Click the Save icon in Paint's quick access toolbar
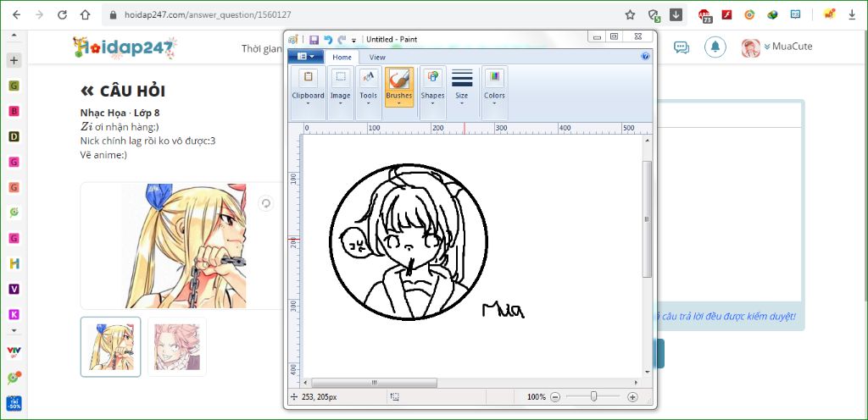 pos(314,39)
